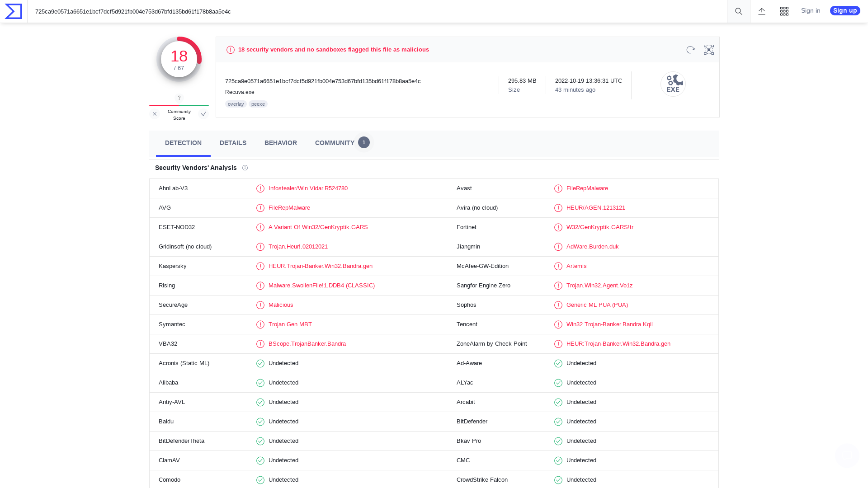The image size is (868, 488).
Task: Upvote the file with the checkmark community vote
Action: (x=203, y=114)
